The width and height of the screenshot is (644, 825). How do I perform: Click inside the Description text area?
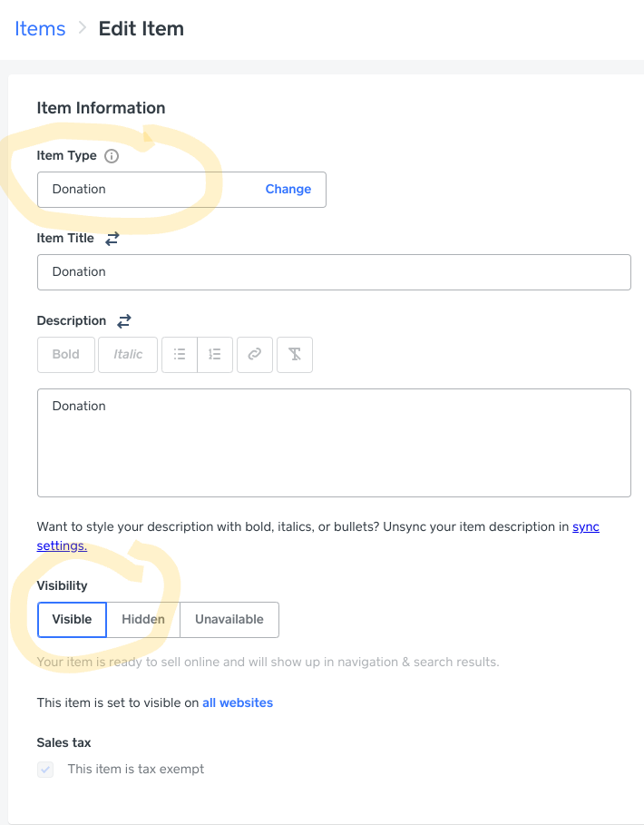[x=334, y=445]
